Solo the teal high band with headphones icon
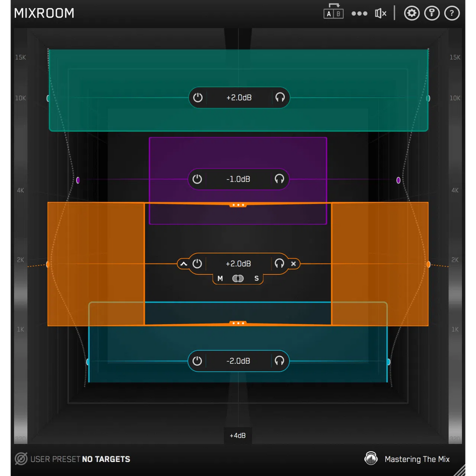 pyautogui.click(x=280, y=98)
